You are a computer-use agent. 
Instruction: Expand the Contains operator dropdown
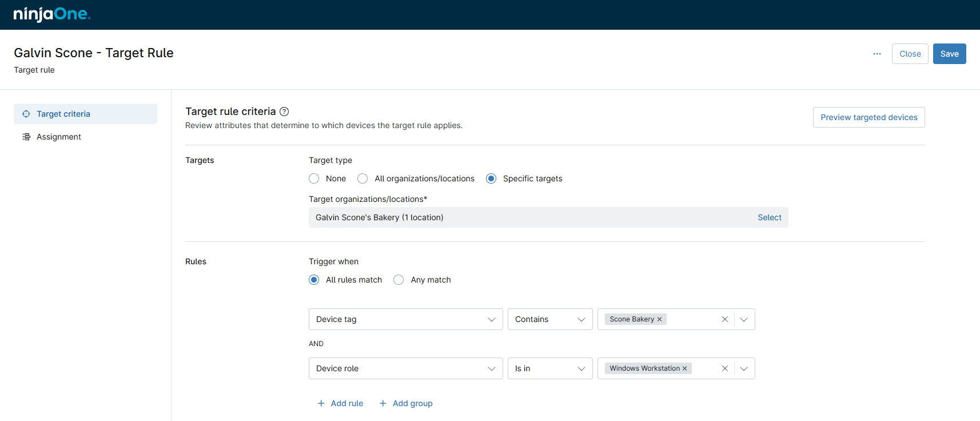[x=549, y=319]
